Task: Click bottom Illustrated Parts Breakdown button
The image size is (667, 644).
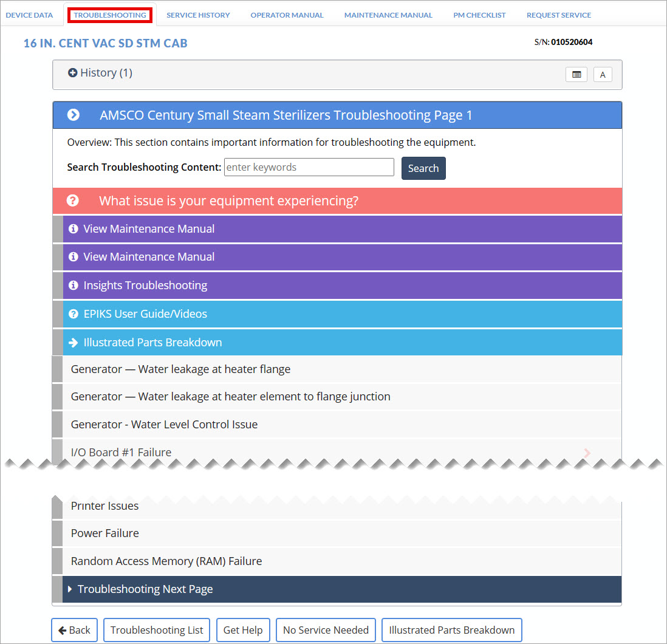Action: point(452,630)
